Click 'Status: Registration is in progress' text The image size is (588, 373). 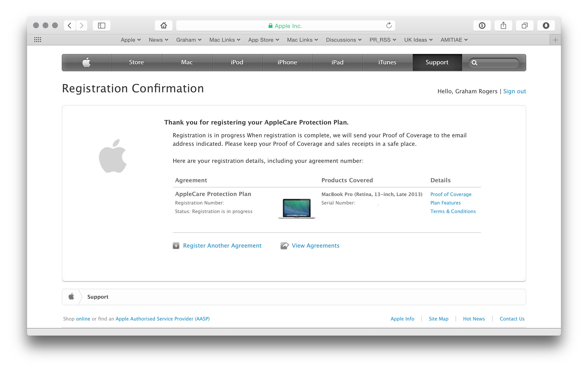214,212
